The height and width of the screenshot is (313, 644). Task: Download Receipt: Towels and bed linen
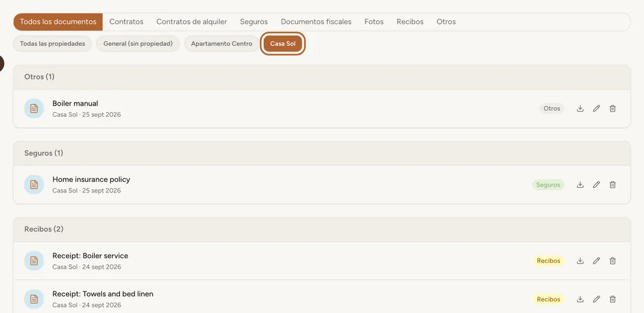click(x=580, y=299)
